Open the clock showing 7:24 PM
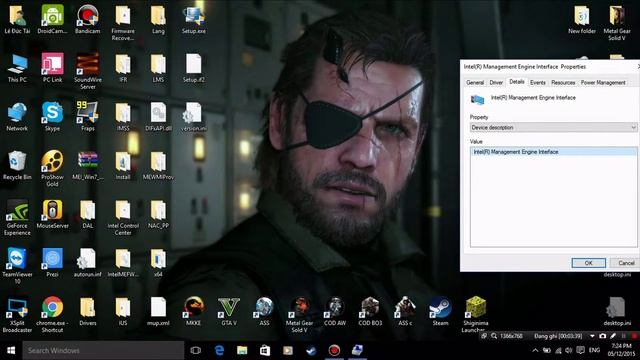This screenshot has width=640, height=360. (x=621, y=350)
